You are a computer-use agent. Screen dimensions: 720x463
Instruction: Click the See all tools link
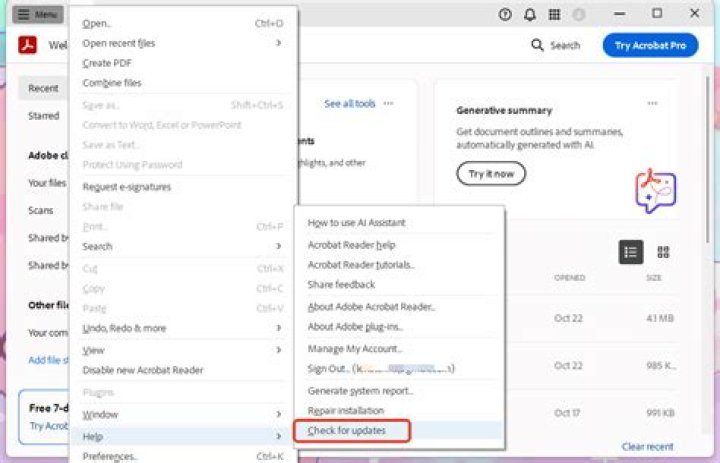pos(349,103)
